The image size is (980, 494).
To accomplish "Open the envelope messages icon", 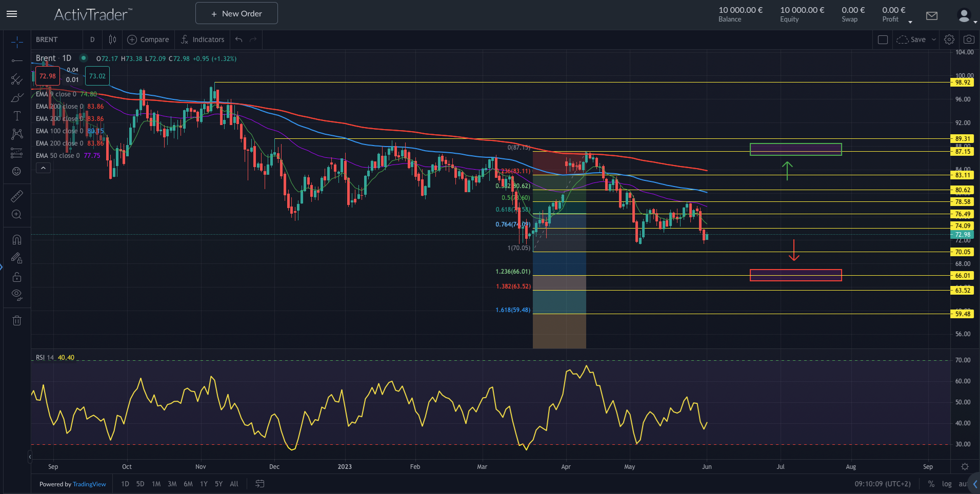I will [x=932, y=16].
